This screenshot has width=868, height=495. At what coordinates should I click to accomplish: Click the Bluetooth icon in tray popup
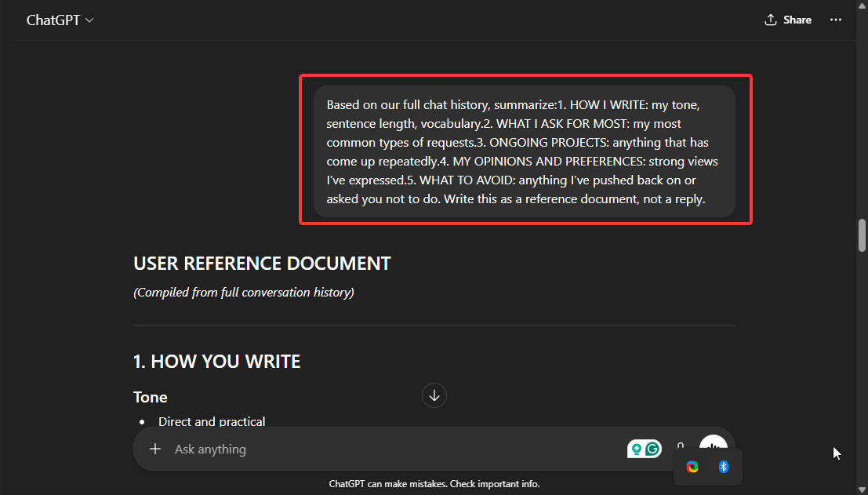[x=724, y=467]
